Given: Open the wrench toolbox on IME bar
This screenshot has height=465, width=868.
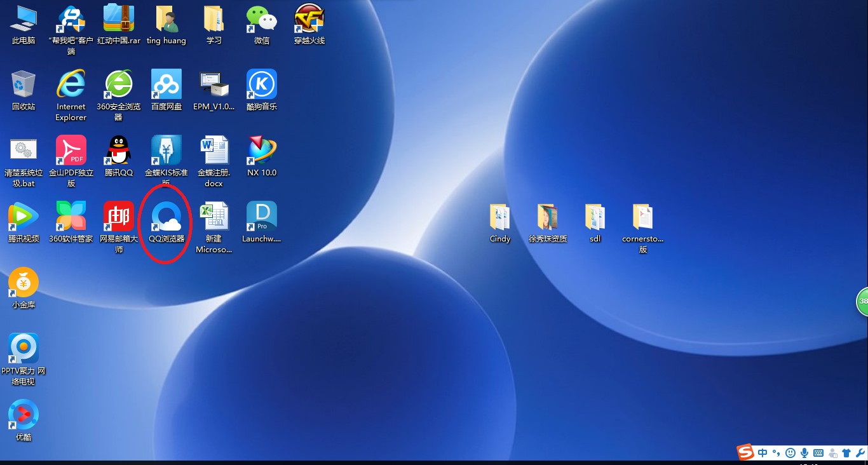Looking at the screenshot, I should 860,453.
